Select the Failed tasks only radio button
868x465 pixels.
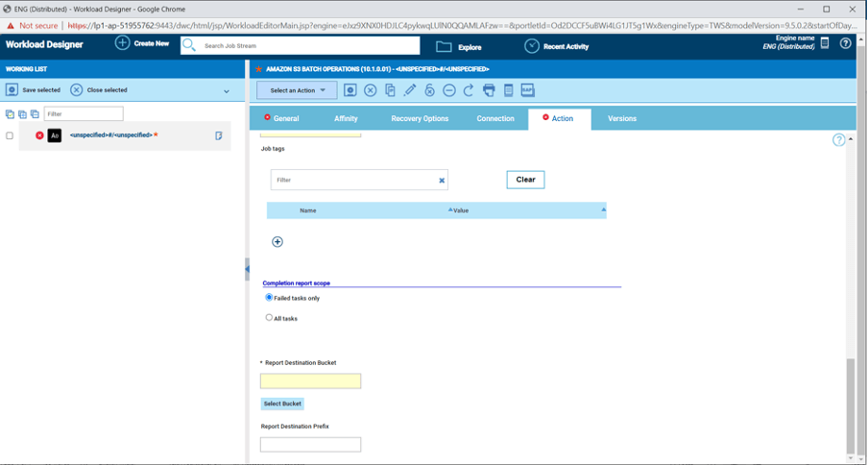[x=269, y=297]
